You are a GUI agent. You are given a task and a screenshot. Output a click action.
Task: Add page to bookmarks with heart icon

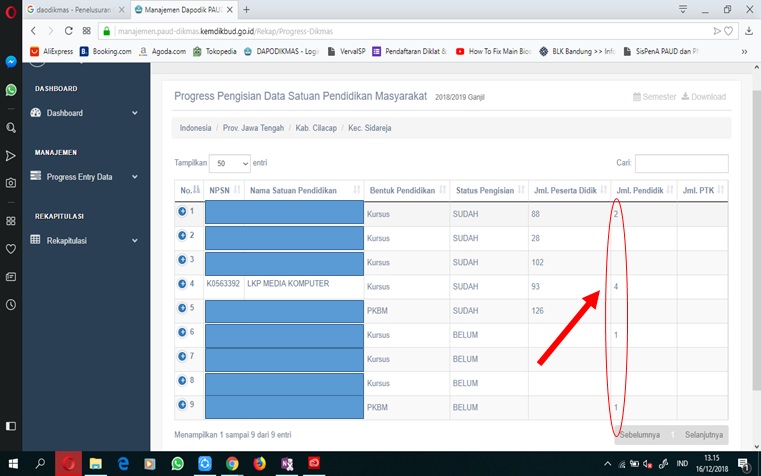[x=729, y=31]
